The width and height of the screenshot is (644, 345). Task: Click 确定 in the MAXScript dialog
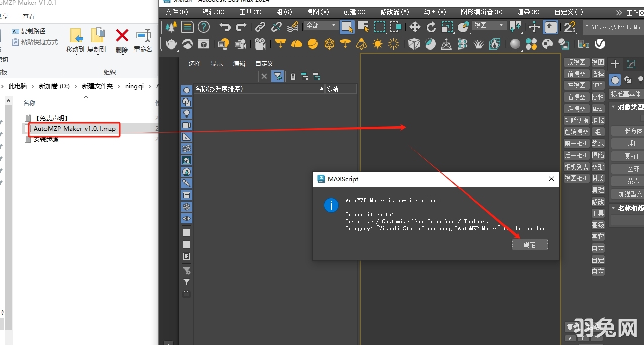click(530, 244)
